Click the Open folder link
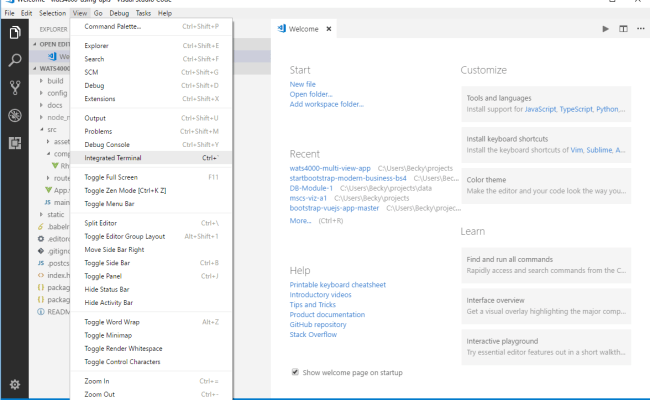This screenshot has height=400, width=650. tap(311, 94)
